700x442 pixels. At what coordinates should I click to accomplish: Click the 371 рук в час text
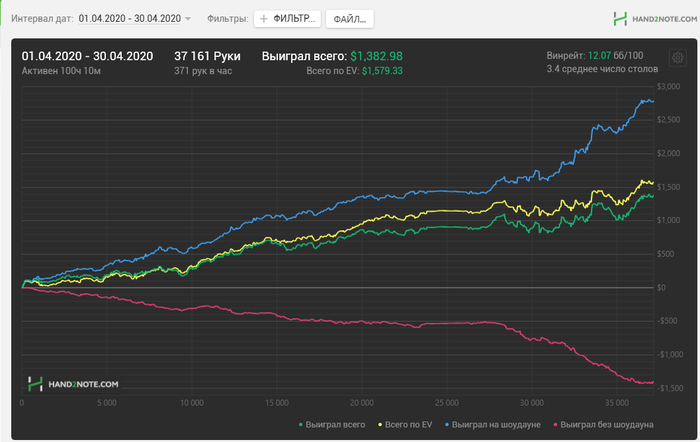click(x=203, y=71)
